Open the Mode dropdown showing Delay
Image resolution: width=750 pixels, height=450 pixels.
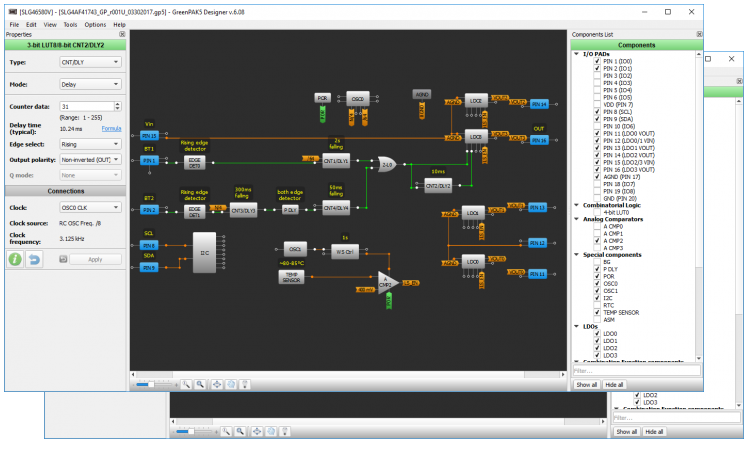point(90,84)
